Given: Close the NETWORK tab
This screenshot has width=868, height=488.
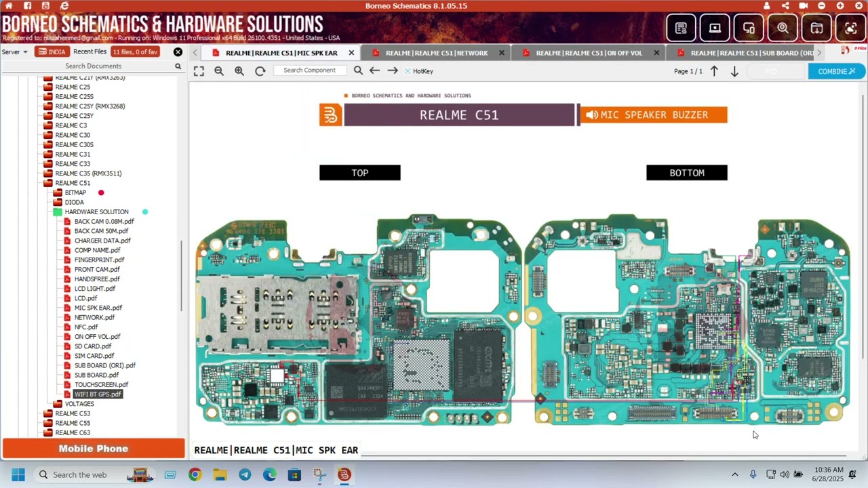Looking at the screenshot, I should pos(502,53).
